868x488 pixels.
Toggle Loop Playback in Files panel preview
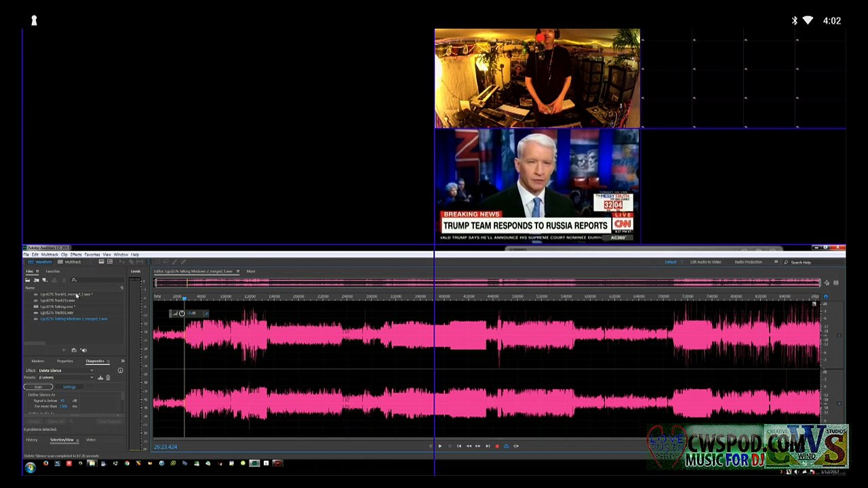point(74,350)
